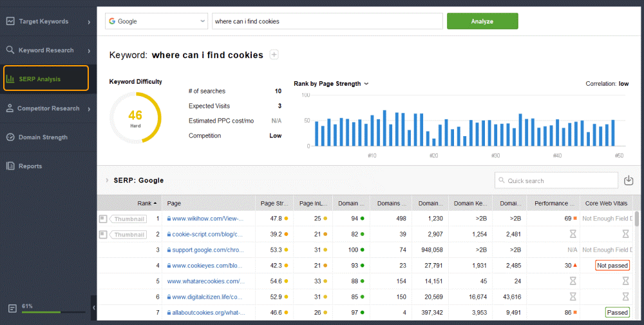Click the hourglass in digitalcitizen Core Web Vitals cell
Viewport: 644px width, 325px height.
pos(625,297)
